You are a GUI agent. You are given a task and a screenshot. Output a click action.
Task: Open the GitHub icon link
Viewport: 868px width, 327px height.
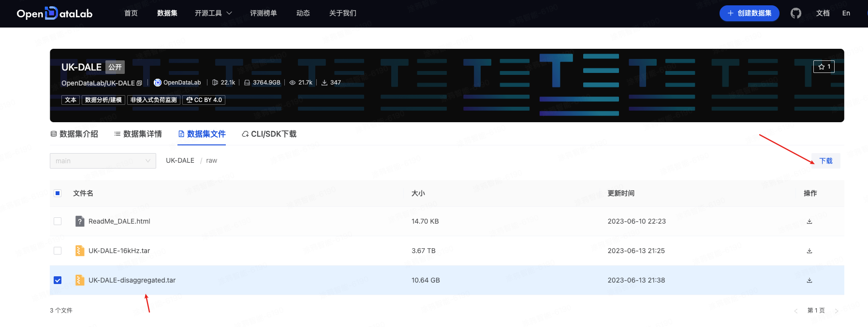(795, 14)
